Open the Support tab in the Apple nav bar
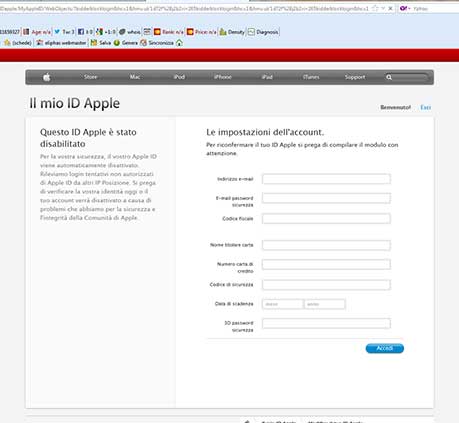Screen dimensions: 459x423 click(x=355, y=77)
